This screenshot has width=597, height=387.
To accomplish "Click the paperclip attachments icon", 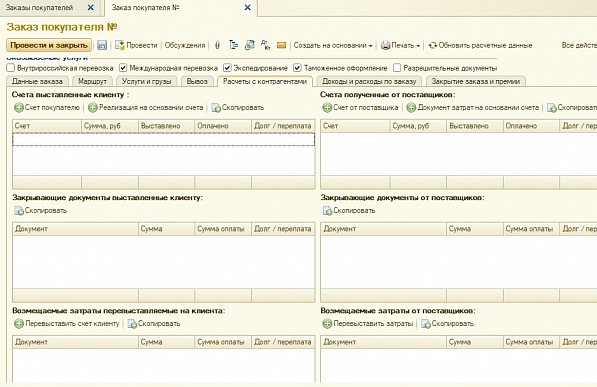I will [217, 45].
